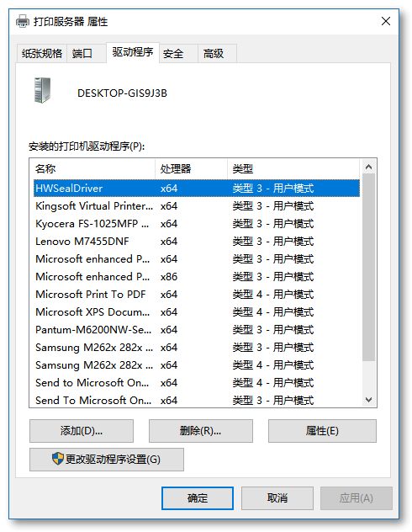Screen dimensions: 412x532
Task: Select Microsoft enhanced P... x86 driver
Action: (x=197, y=276)
